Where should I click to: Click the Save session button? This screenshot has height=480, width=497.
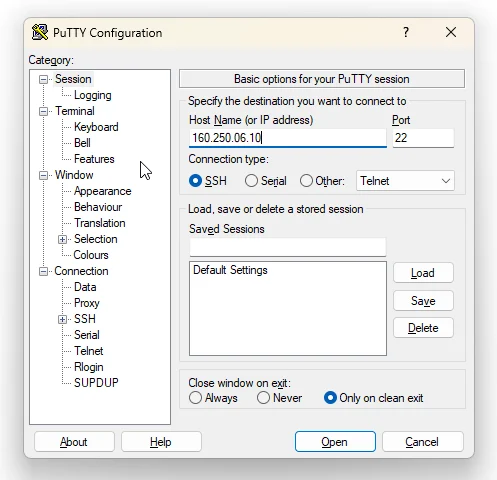click(423, 301)
